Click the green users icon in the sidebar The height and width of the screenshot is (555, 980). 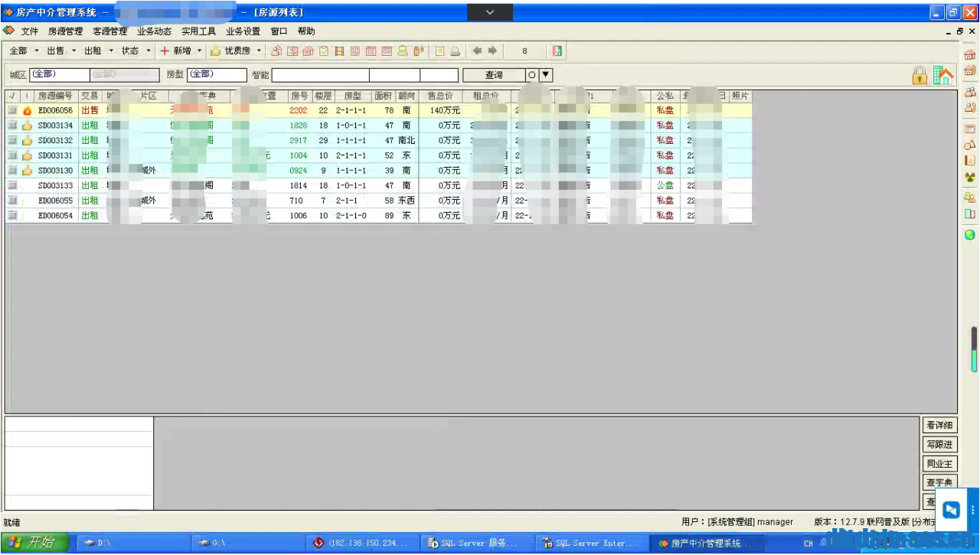(x=970, y=198)
